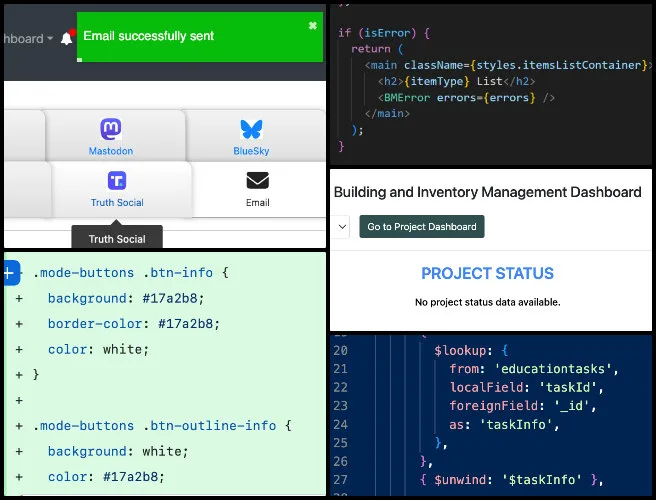
Task: Click '<BMError errors={errors} />' code line
Action: 466,97
